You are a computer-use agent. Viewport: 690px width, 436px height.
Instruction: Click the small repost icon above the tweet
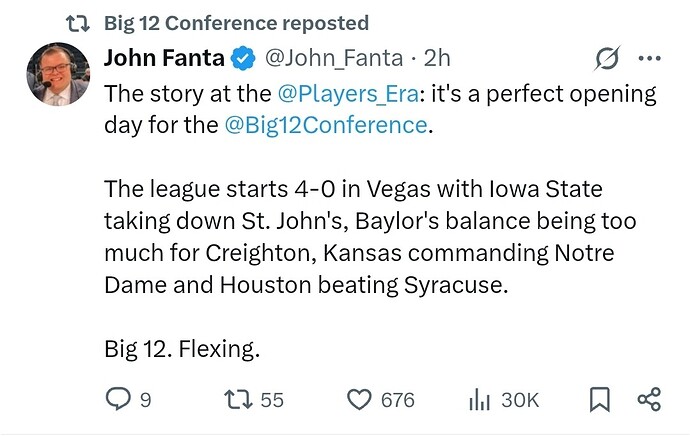click(x=85, y=23)
